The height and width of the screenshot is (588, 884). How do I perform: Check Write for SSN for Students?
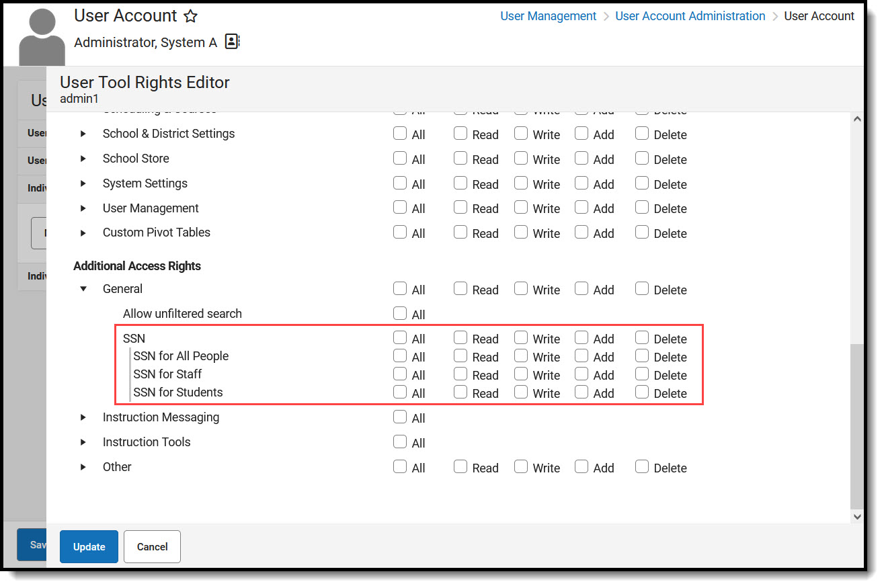click(x=521, y=392)
